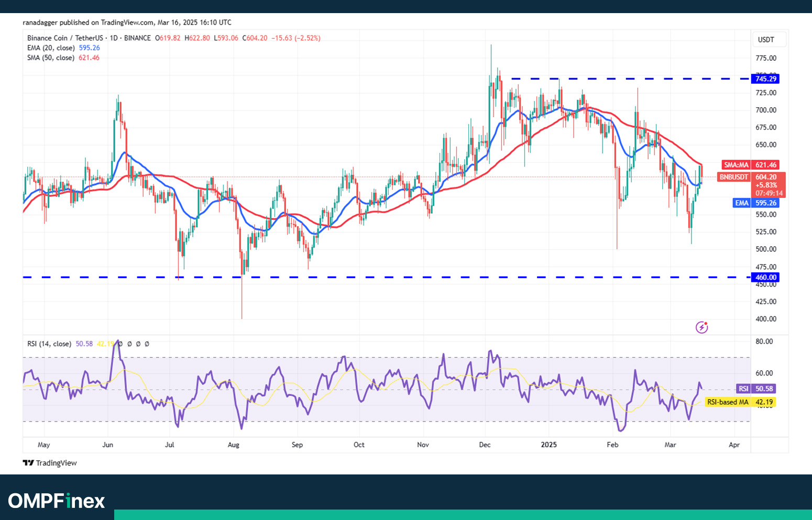Click the Jul label on the time axis

pos(170,445)
